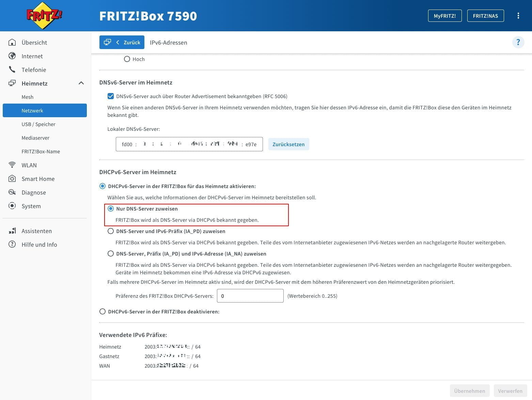Click the FRITZ!Box 7590 header title
The height and width of the screenshot is (400, 532).
[148, 16]
